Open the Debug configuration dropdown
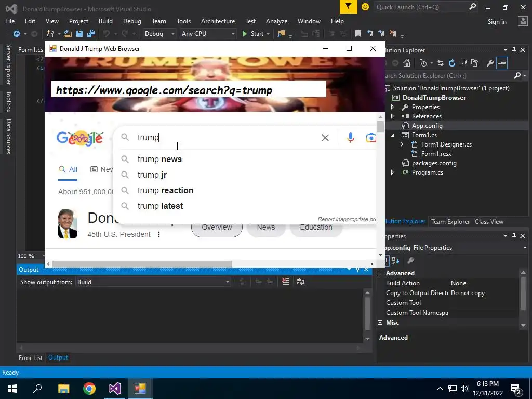 [159, 34]
